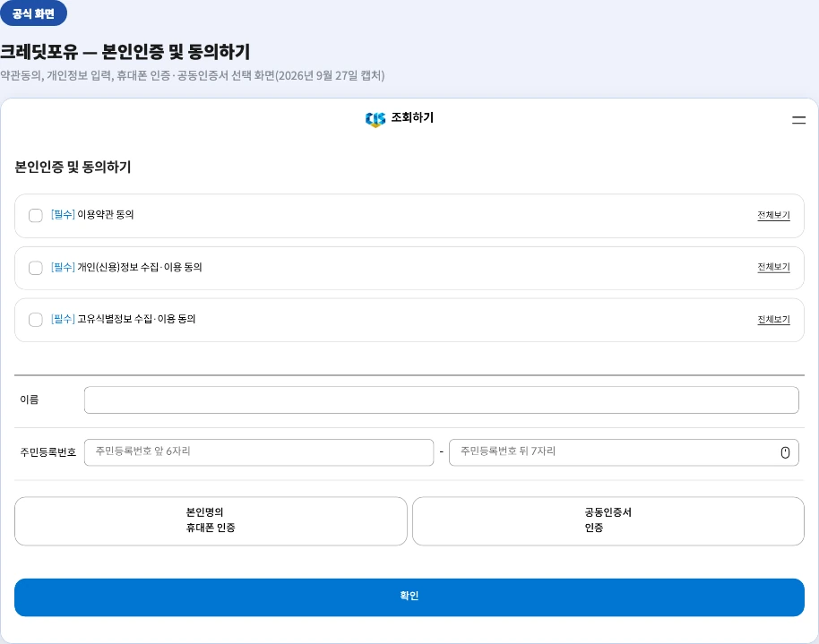Image resolution: width=819 pixels, height=644 pixels.
Task: Open 전체보기 for 이용약관 동의
Action: [773, 215]
